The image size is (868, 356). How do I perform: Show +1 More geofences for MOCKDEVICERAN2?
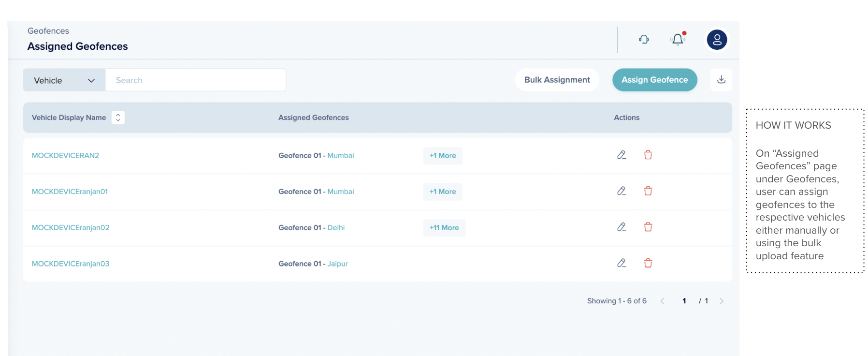[443, 156]
